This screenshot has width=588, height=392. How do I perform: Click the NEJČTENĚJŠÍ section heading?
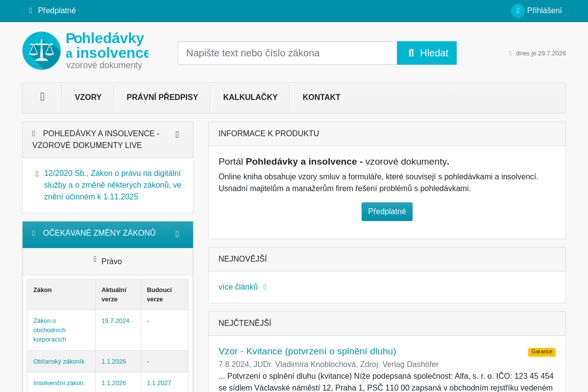(x=245, y=323)
